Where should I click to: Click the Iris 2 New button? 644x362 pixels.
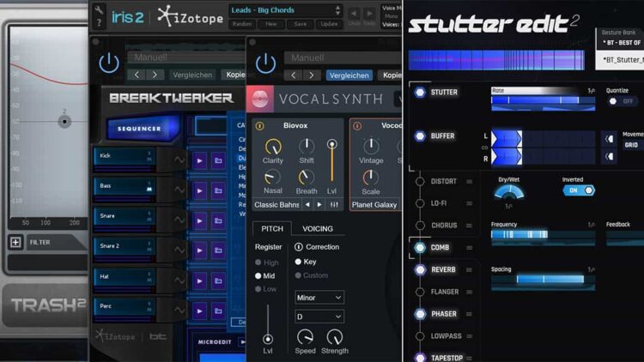pyautogui.click(x=271, y=24)
